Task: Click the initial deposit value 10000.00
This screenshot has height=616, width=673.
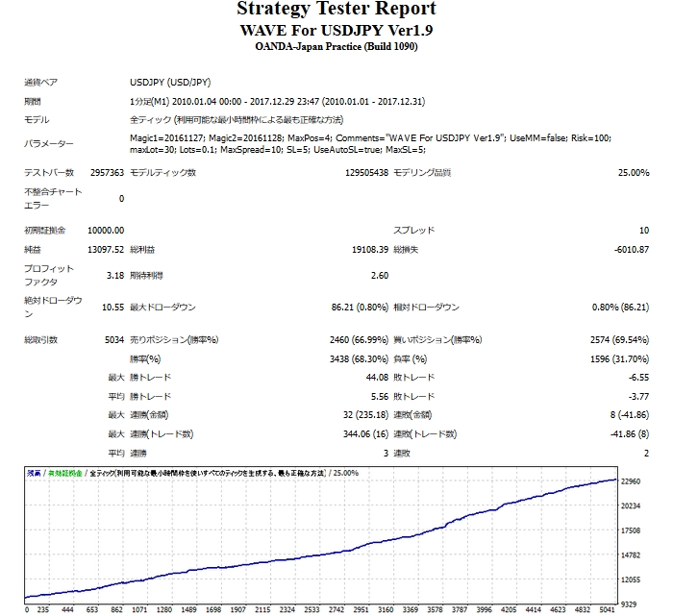Action: (x=105, y=231)
